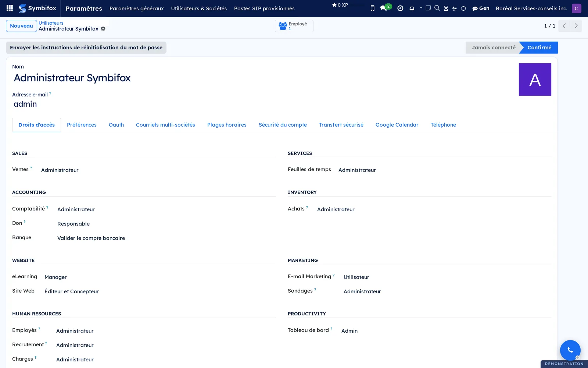The width and height of the screenshot is (588, 368).
Task: Open the Postes SIP provisionnés menu
Action: pos(264,8)
